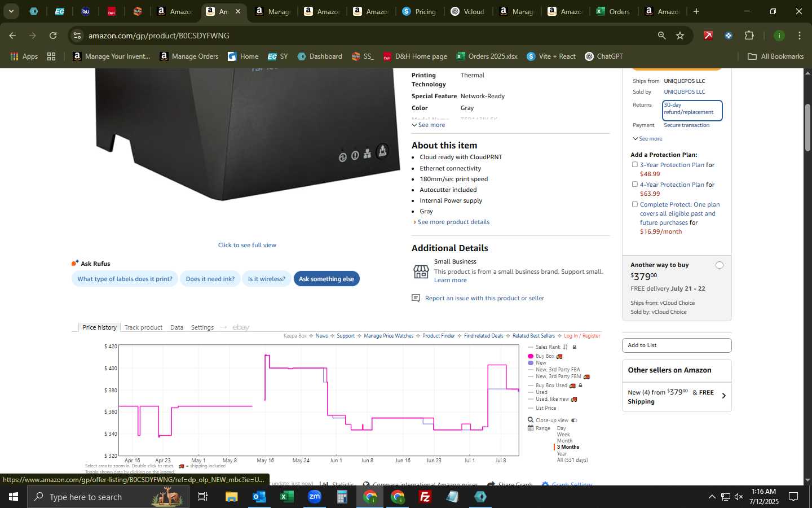Click the page vertical scrollbar thumb
812x508 pixels.
coord(807,128)
